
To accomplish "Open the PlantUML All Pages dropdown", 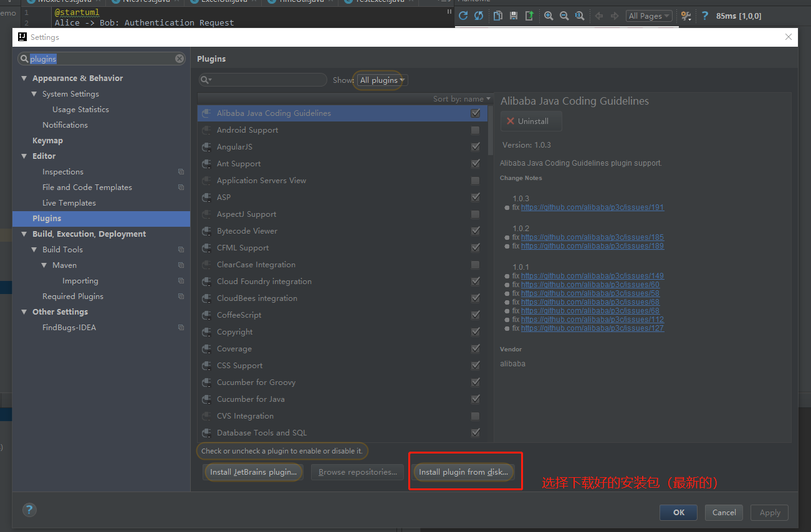I will point(649,16).
